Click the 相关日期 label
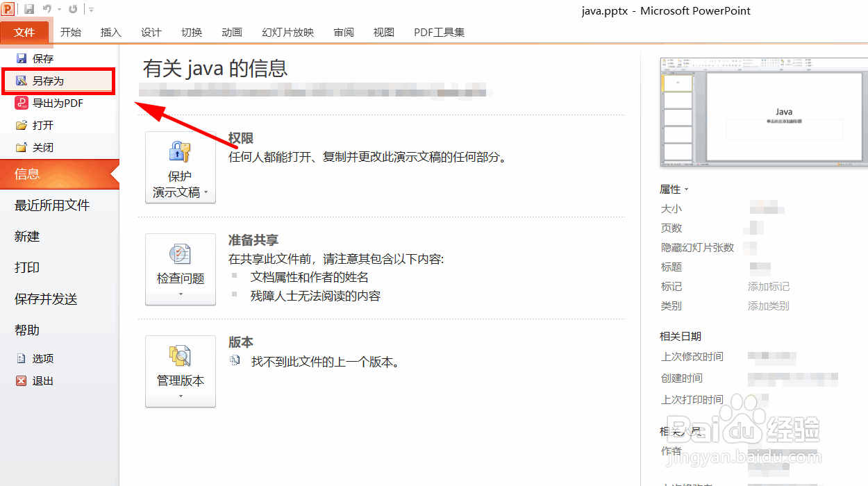This screenshot has height=486, width=868. click(681, 337)
